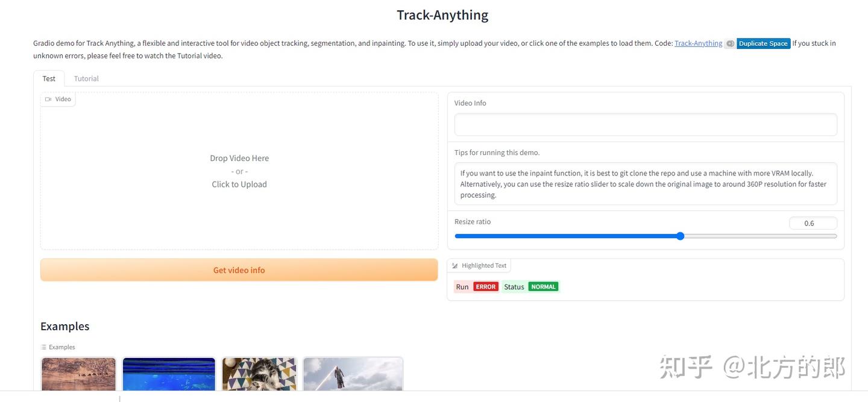Image resolution: width=868 pixels, height=402 pixels.
Task: Click the tips textbox about VRAM and resize
Action: point(645,184)
